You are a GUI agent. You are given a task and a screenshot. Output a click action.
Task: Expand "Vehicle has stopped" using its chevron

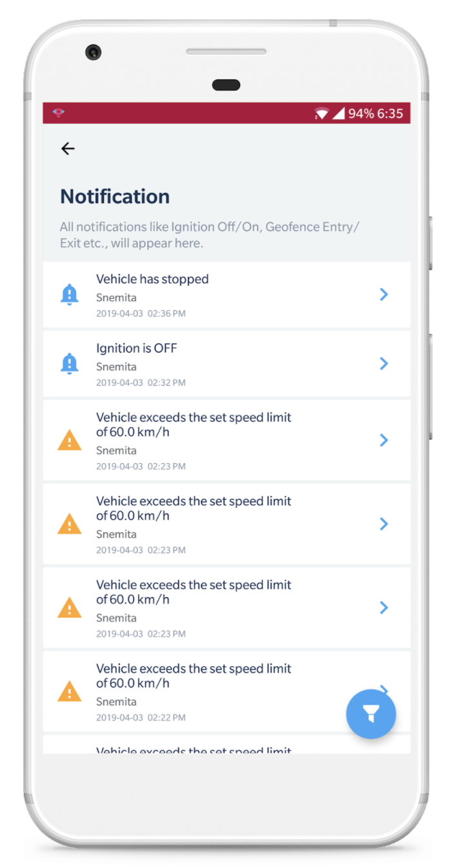tap(384, 295)
